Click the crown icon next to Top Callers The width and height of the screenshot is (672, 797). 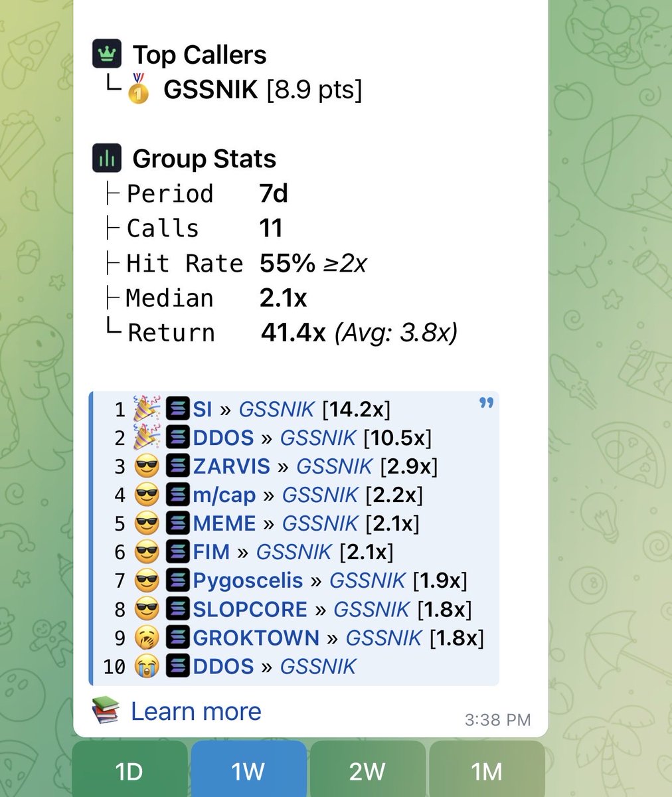tap(106, 54)
